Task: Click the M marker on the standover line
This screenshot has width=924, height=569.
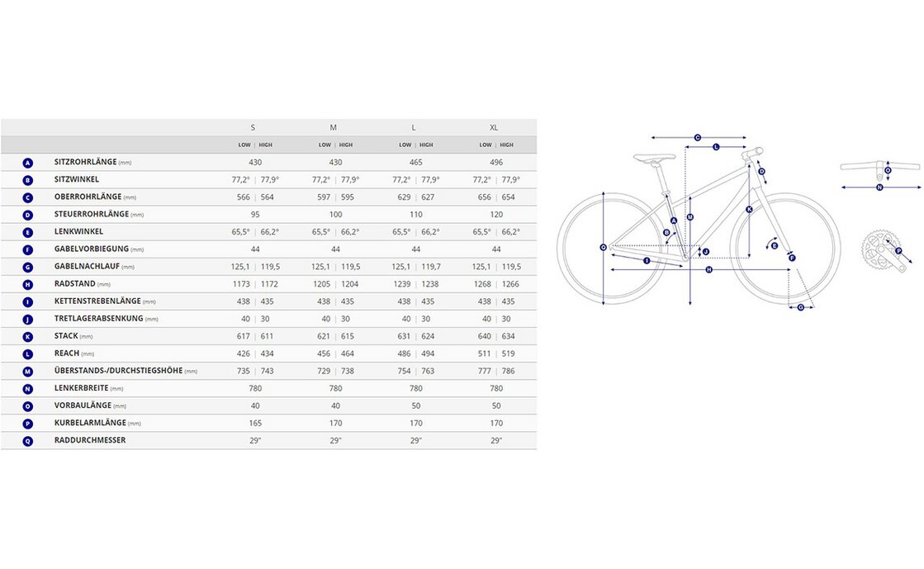Action: tap(690, 216)
